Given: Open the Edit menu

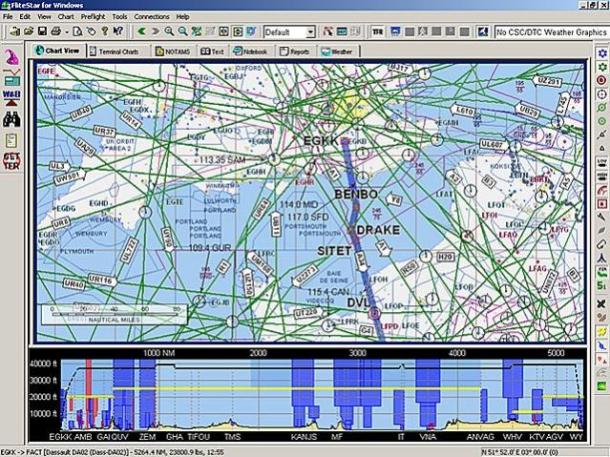Looking at the screenshot, I should [x=25, y=17].
